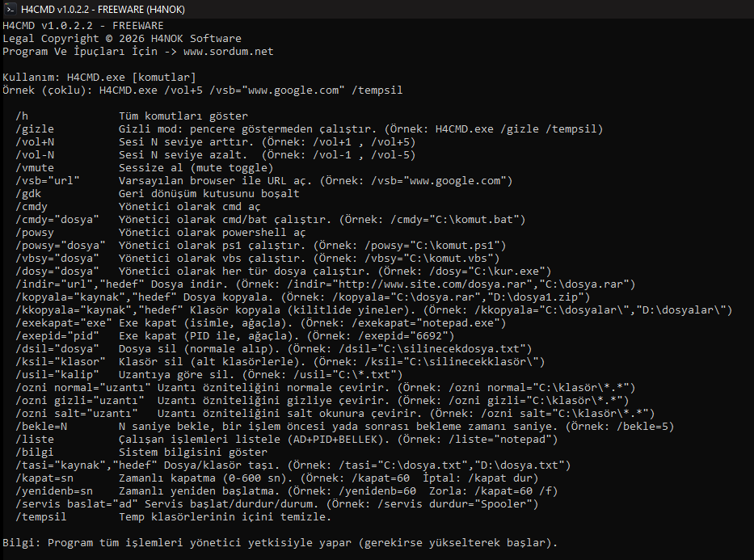Select the /vol+N command text
This screenshot has height=560, width=754.
pyautogui.click(x=35, y=142)
